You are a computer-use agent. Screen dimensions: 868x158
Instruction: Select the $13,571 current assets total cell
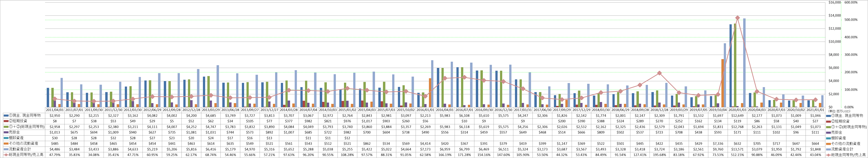pos(738,149)
